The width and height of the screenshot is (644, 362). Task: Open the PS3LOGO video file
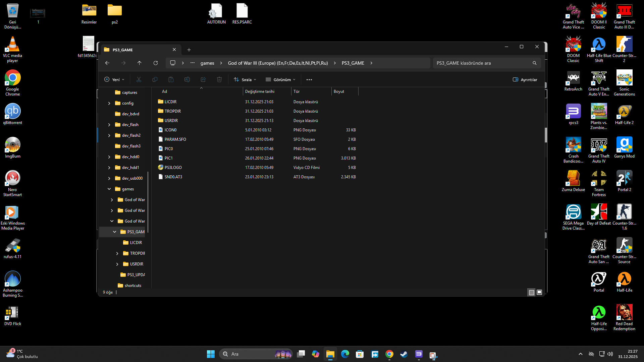[x=173, y=168]
